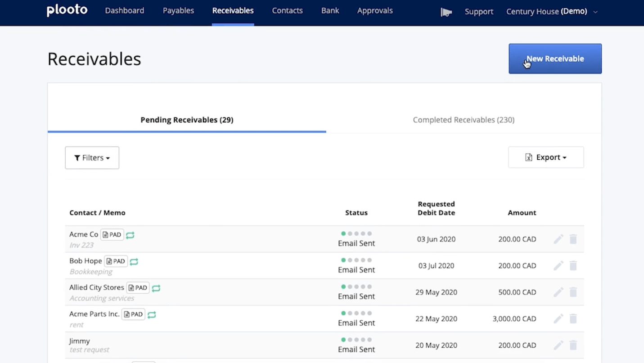This screenshot has width=644, height=363.
Task: Select the Receivables nav item
Action: tap(233, 10)
